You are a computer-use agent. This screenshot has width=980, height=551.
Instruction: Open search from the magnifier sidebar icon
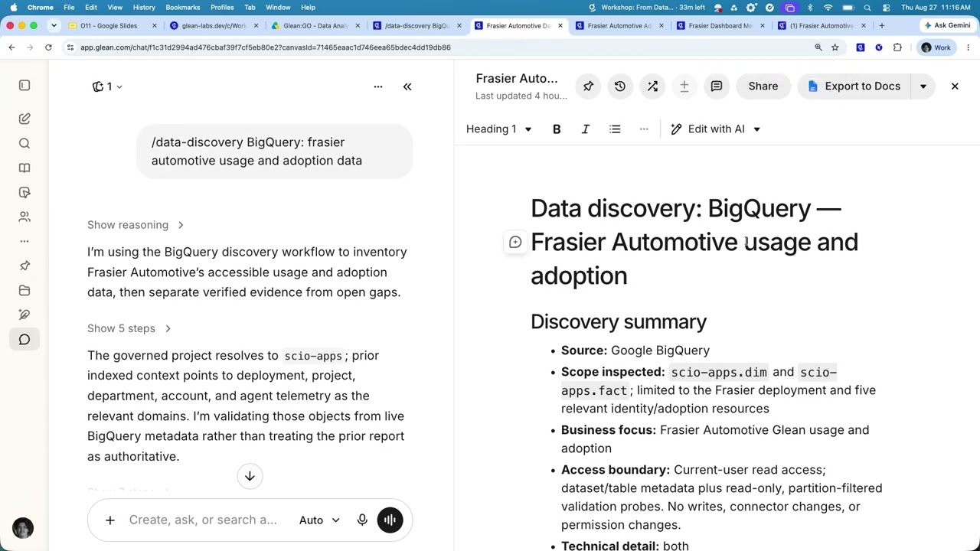[x=24, y=143]
